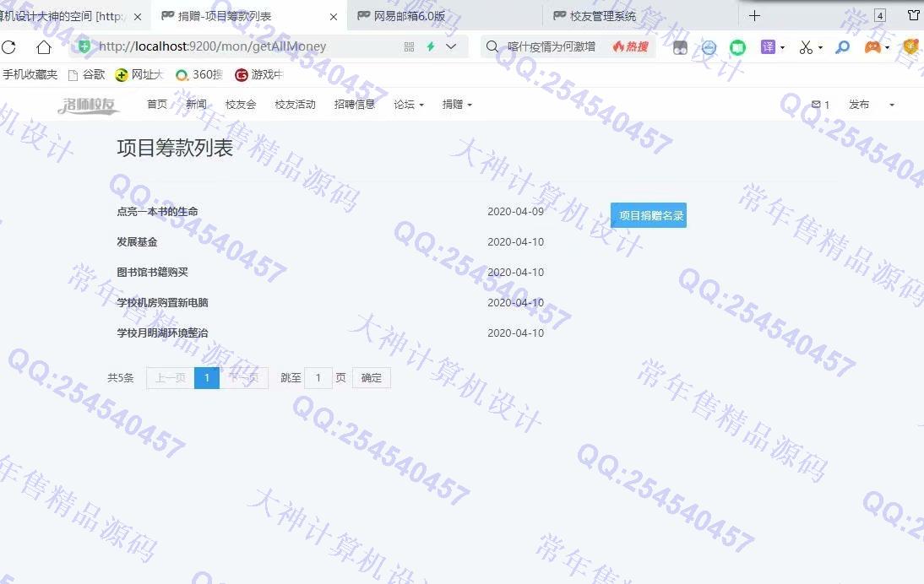This screenshot has width=924, height=584.
Task: Click the date 2020-04-09
Action: tap(515, 211)
